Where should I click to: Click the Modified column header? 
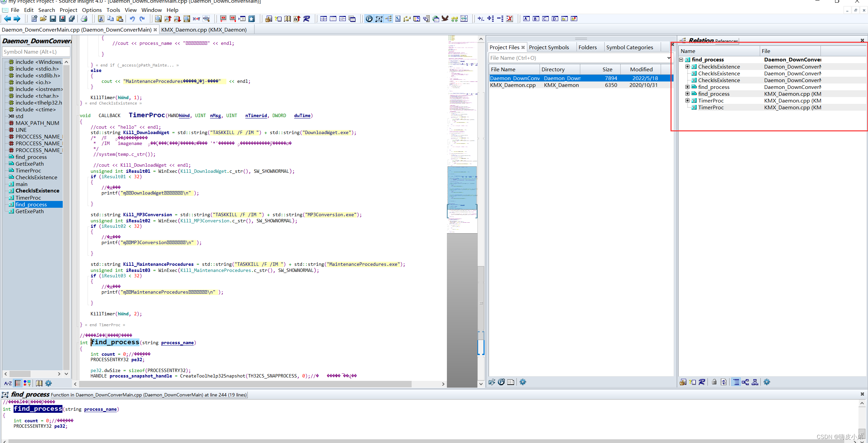pos(641,69)
